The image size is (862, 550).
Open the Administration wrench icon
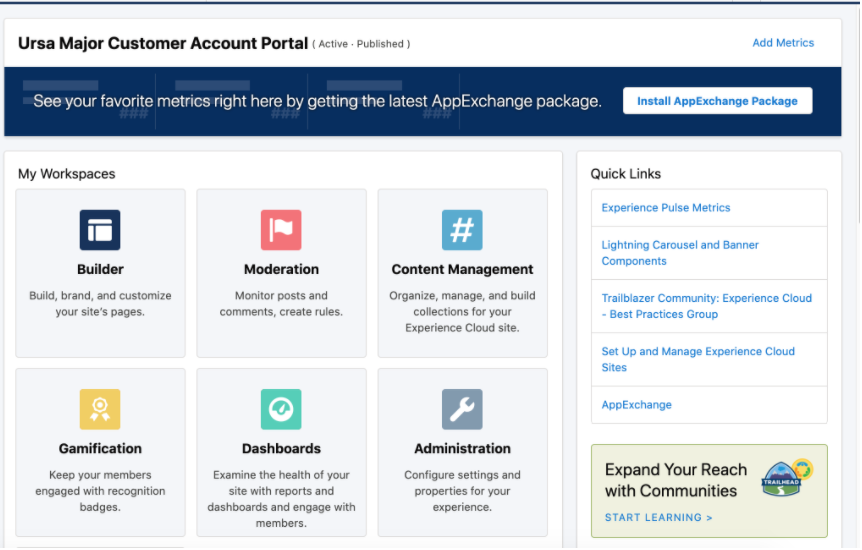(x=462, y=409)
